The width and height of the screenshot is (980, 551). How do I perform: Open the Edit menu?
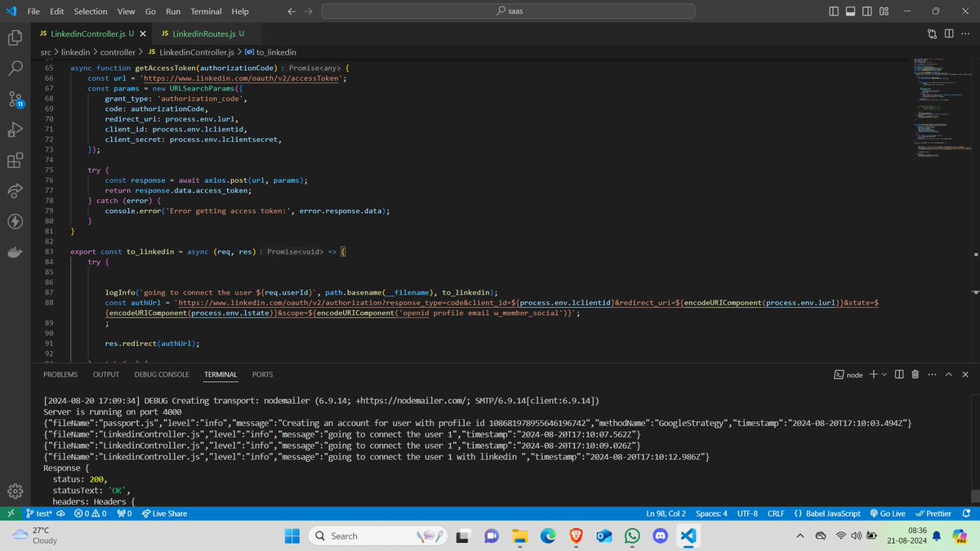pyautogui.click(x=56, y=11)
